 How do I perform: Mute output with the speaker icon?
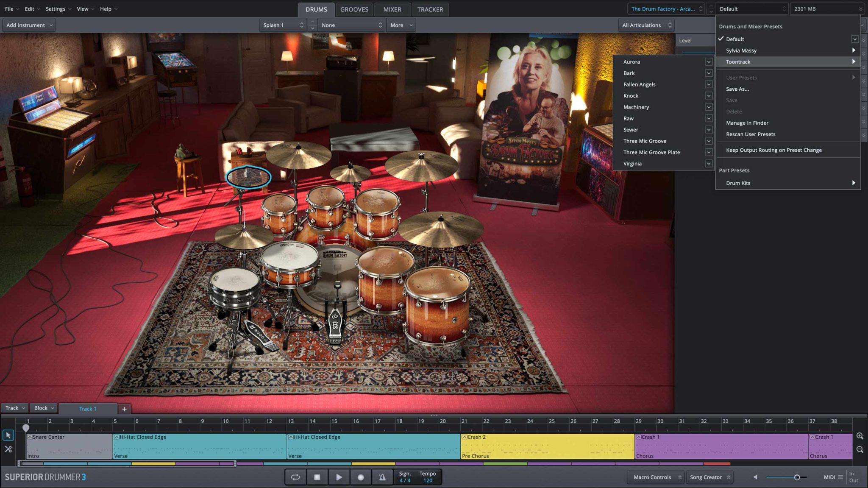pos(755,477)
